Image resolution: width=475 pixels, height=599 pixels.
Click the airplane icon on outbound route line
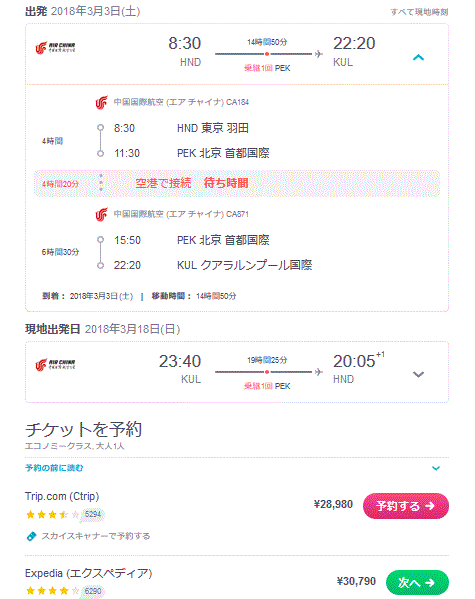pyautogui.click(x=318, y=54)
